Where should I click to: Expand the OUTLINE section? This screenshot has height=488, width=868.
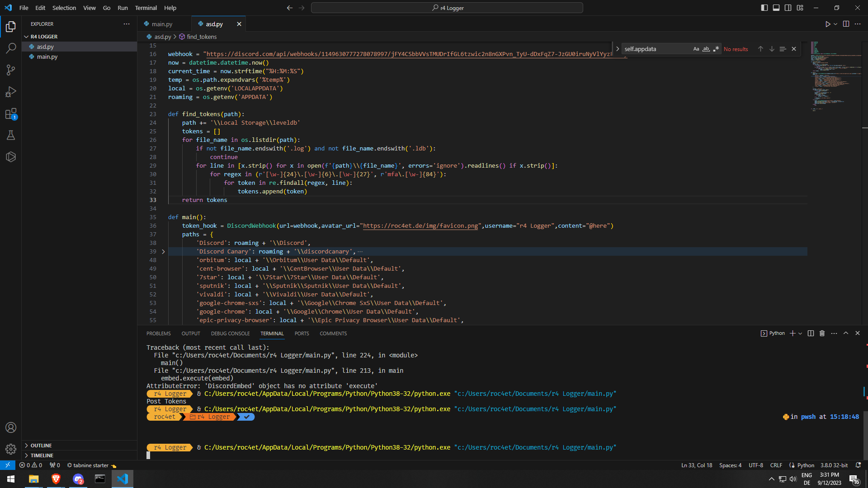point(41,446)
